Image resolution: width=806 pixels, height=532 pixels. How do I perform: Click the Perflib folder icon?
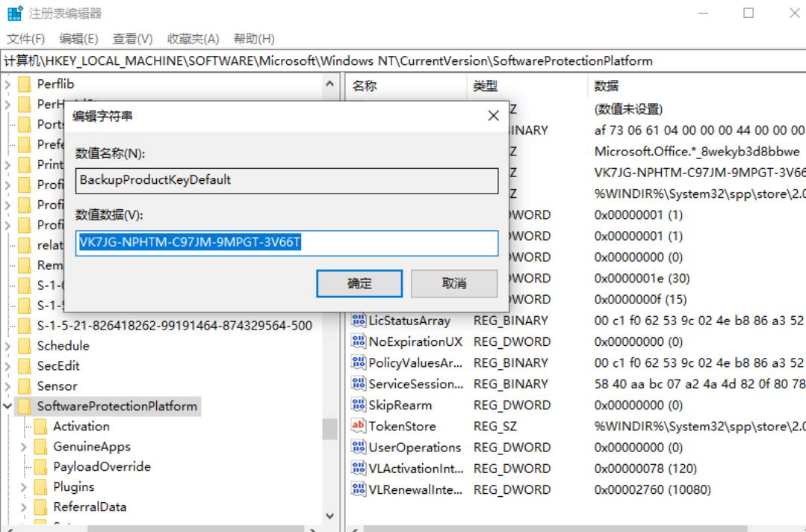point(24,84)
